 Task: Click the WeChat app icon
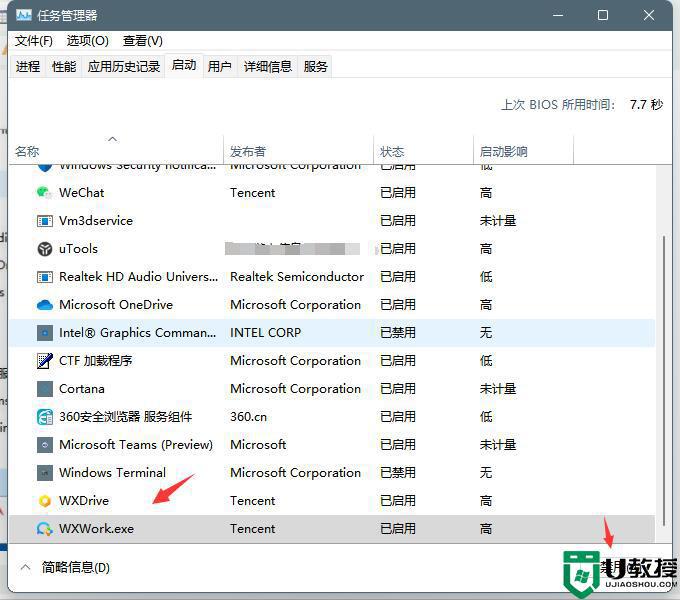pyautogui.click(x=44, y=192)
